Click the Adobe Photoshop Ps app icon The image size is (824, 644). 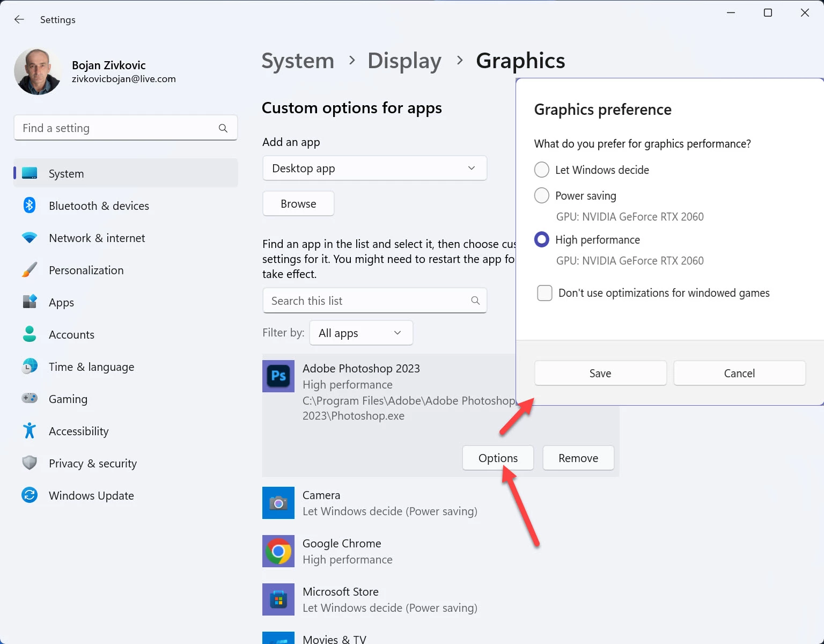[x=278, y=376]
